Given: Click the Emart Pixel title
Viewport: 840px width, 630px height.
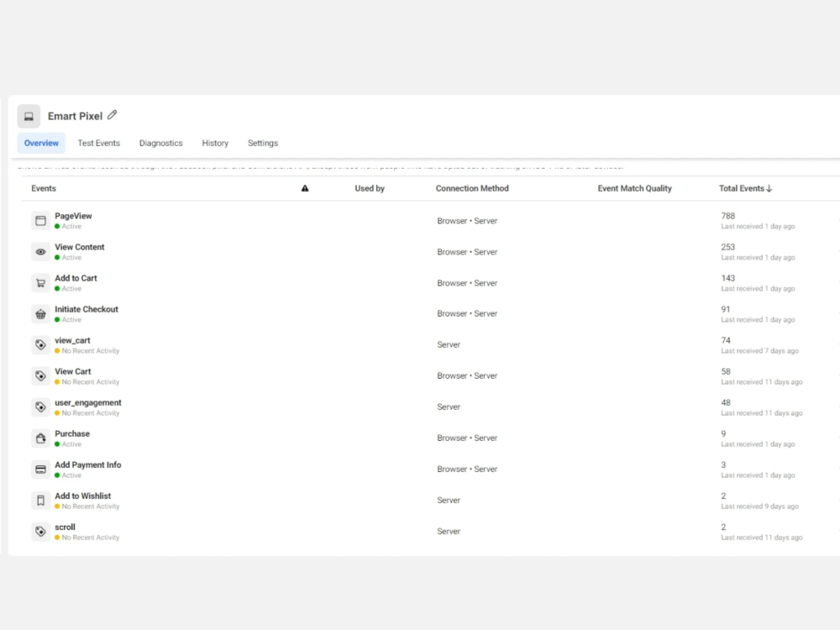Looking at the screenshot, I should click(75, 116).
